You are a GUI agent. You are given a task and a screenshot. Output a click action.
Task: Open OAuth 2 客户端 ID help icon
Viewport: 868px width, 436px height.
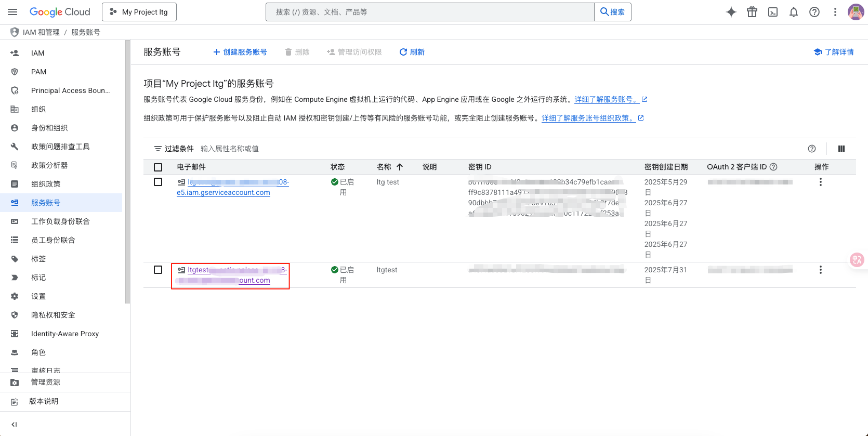(x=773, y=167)
